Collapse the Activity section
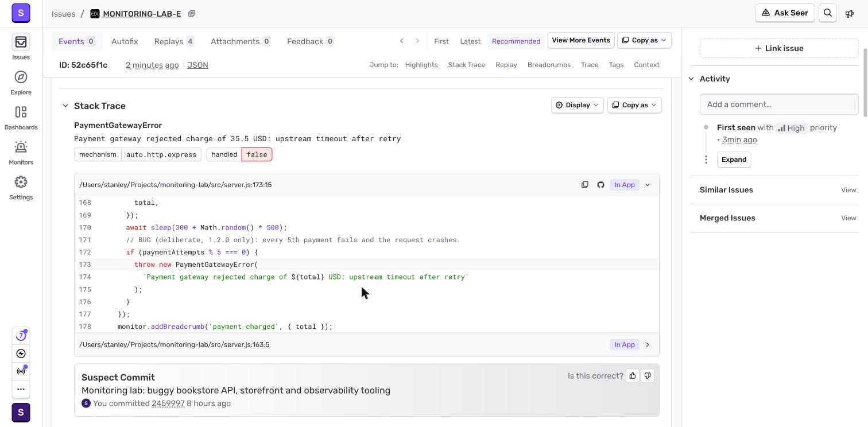 691,79
